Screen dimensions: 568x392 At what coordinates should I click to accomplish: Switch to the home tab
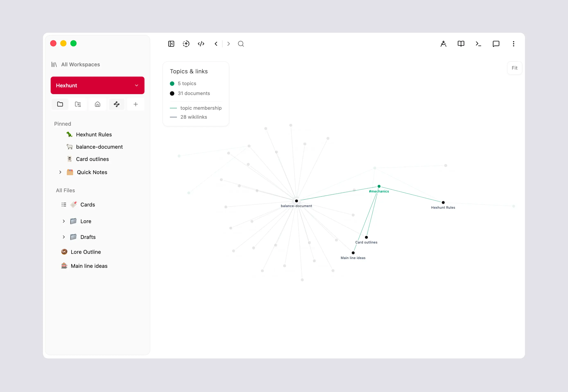[x=98, y=104]
